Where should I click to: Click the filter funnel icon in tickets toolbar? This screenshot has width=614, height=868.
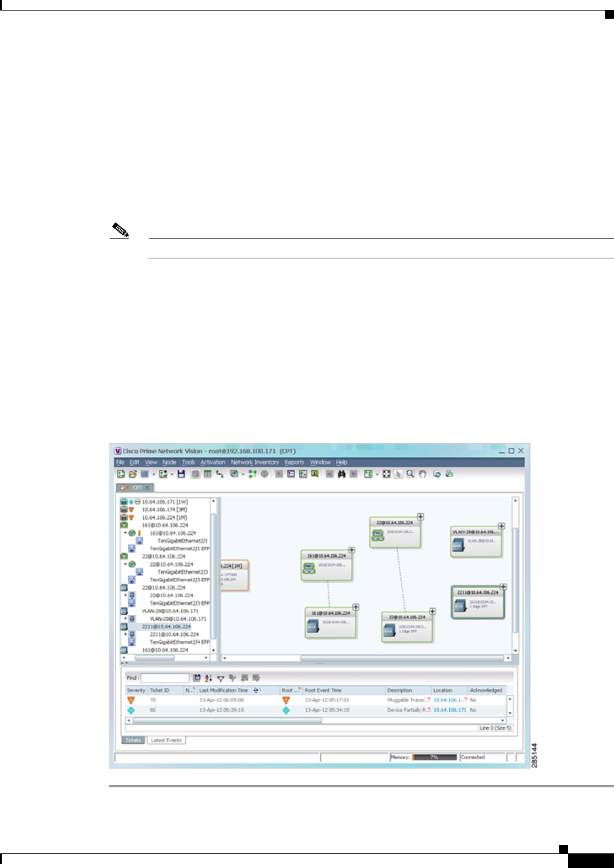click(220, 679)
